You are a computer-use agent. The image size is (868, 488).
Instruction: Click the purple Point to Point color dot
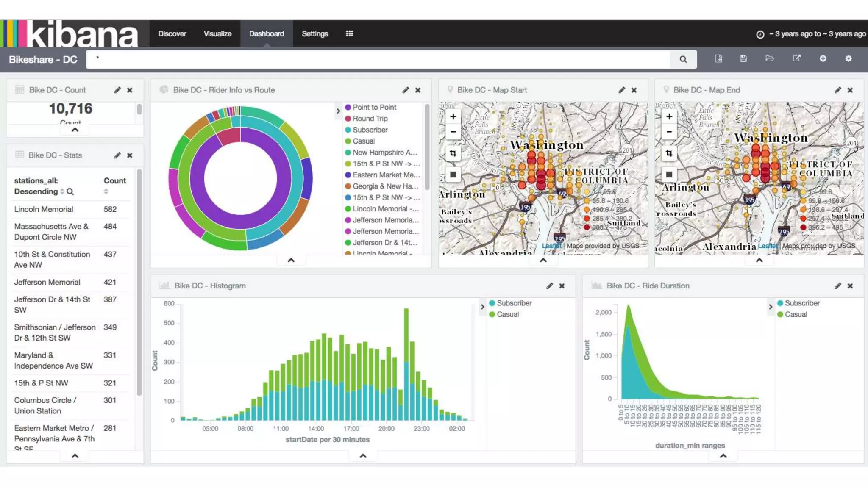click(348, 108)
